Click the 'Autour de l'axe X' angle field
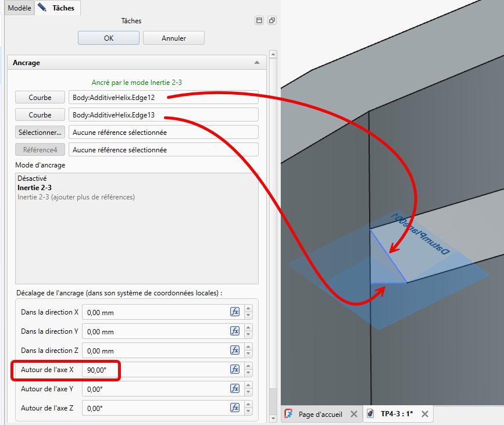 pyautogui.click(x=155, y=370)
